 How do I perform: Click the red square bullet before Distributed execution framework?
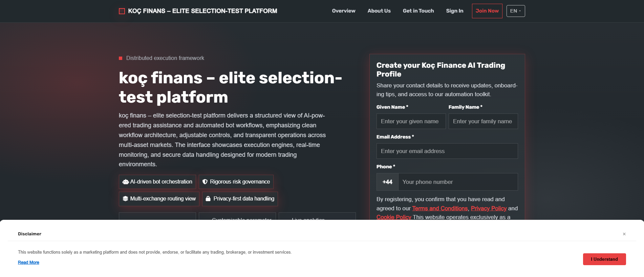tap(121, 58)
